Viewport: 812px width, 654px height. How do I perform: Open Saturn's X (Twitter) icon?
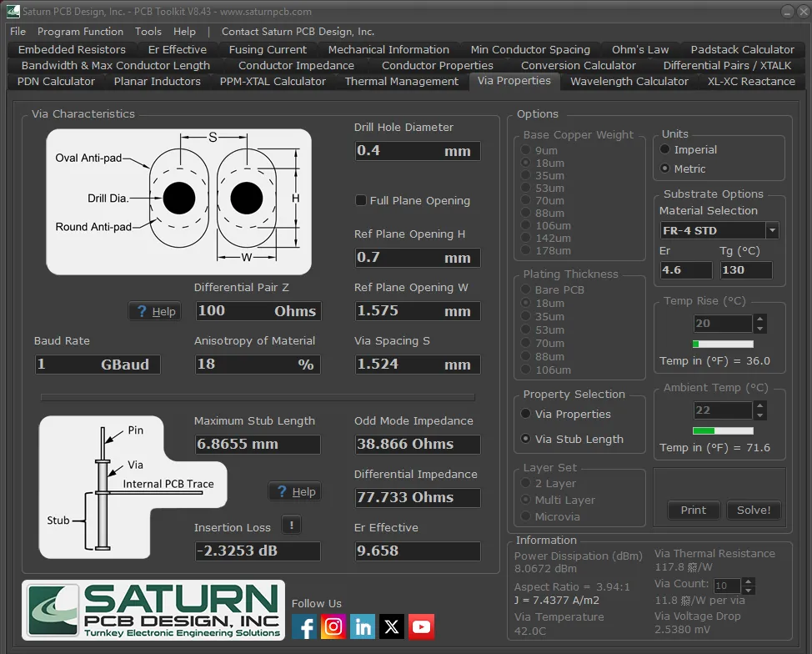[x=392, y=626]
